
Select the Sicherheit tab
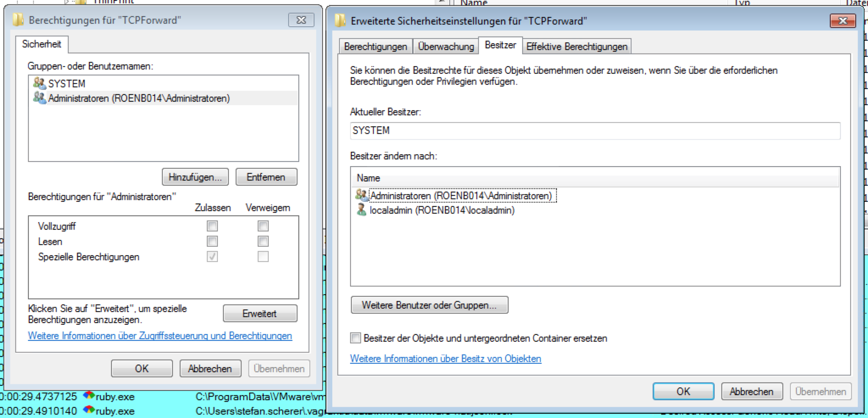42,44
